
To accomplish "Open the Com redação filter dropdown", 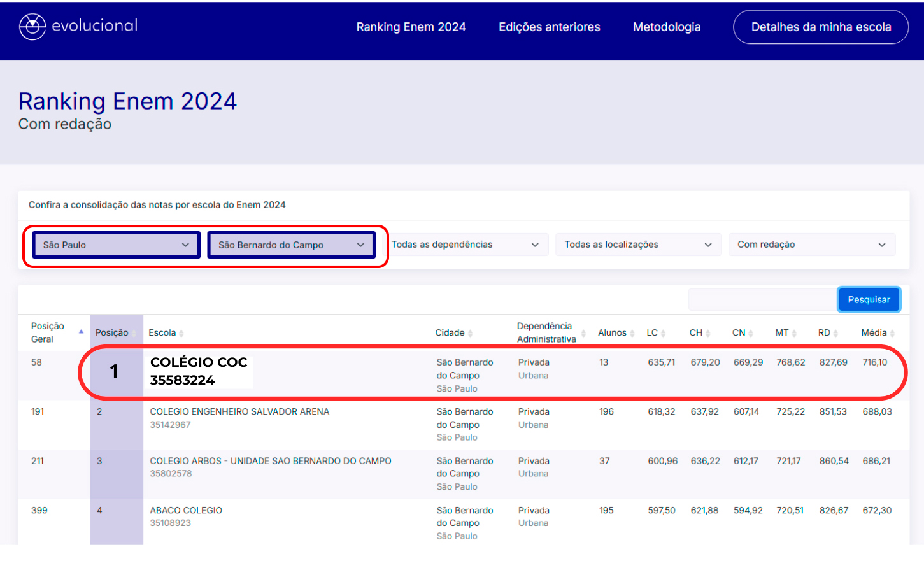I will pos(812,245).
